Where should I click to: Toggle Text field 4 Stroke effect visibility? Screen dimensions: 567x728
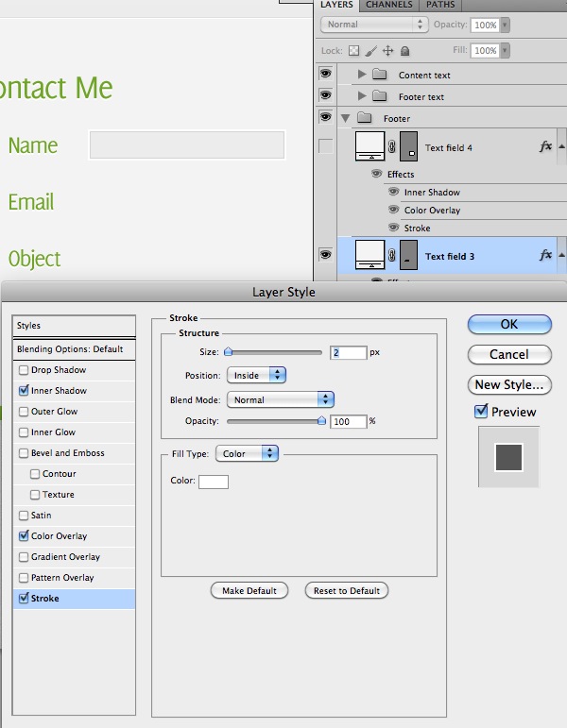point(394,228)
